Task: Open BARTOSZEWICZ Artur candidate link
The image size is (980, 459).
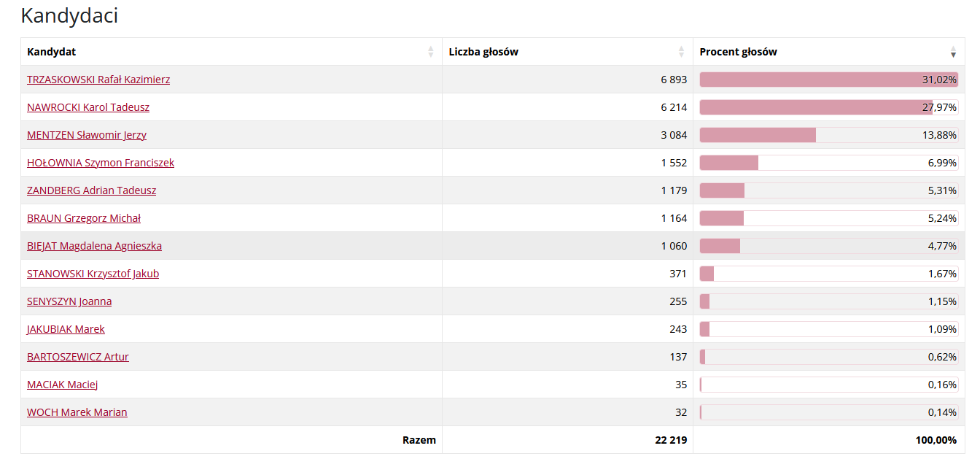Action: [x=78, y=357]
